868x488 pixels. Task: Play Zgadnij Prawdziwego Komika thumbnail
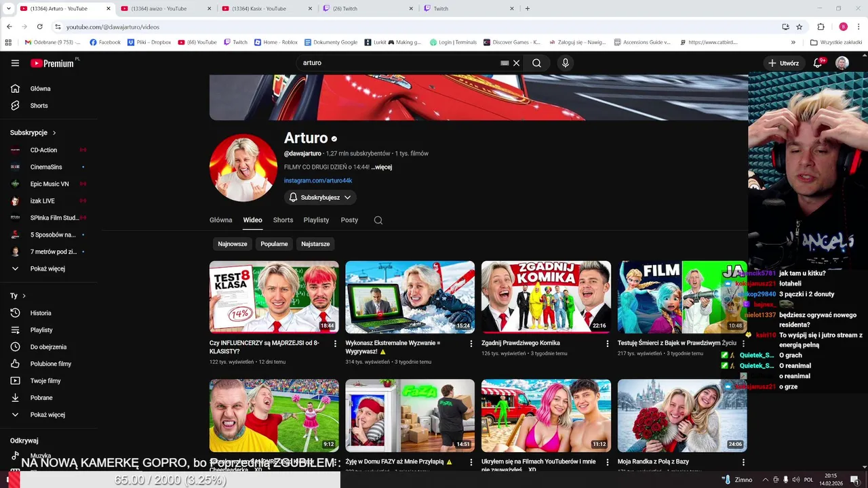click(546, 297)
